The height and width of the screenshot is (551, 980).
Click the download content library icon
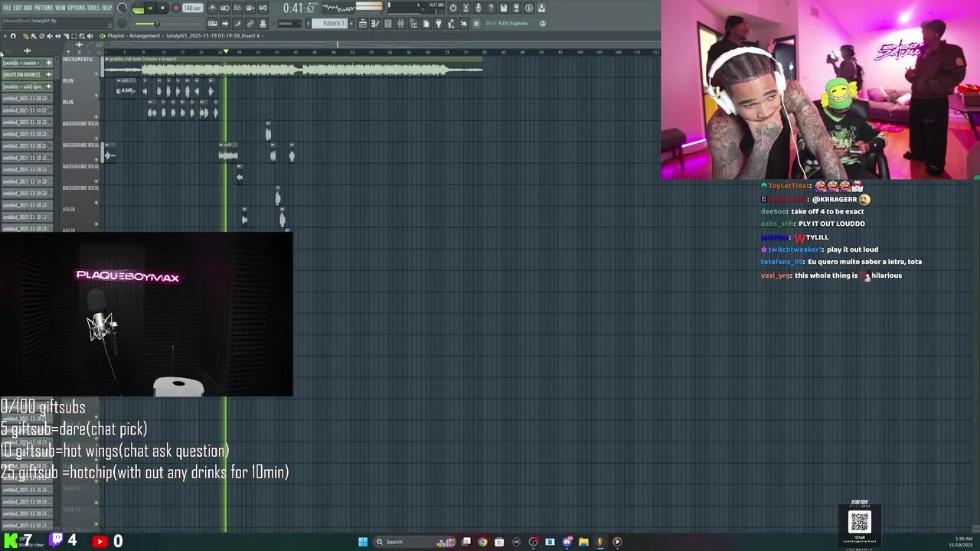pos(541,8)
